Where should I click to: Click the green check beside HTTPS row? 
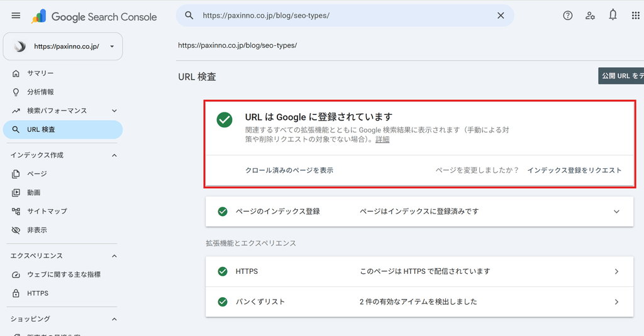coord(223,271)
